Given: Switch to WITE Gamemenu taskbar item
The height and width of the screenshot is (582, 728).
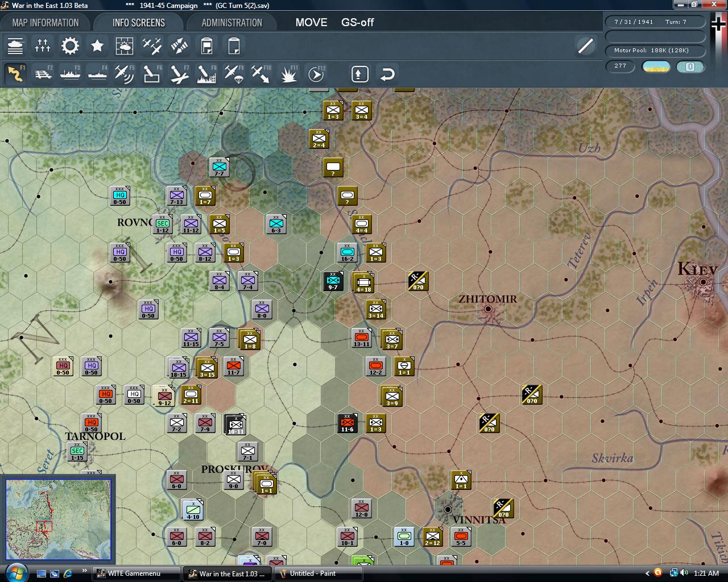Looking at the screenshot, I should pyautogui.click(x=136, y=573).
